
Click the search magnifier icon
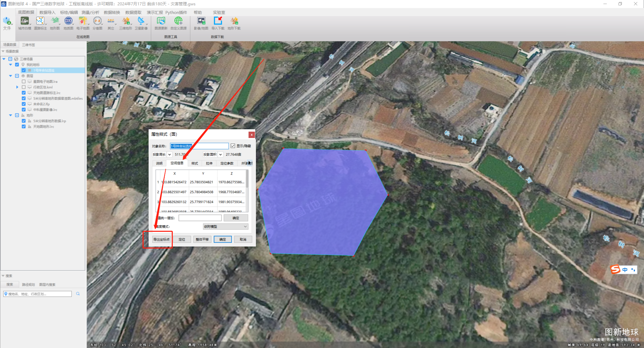pos(78,294)
